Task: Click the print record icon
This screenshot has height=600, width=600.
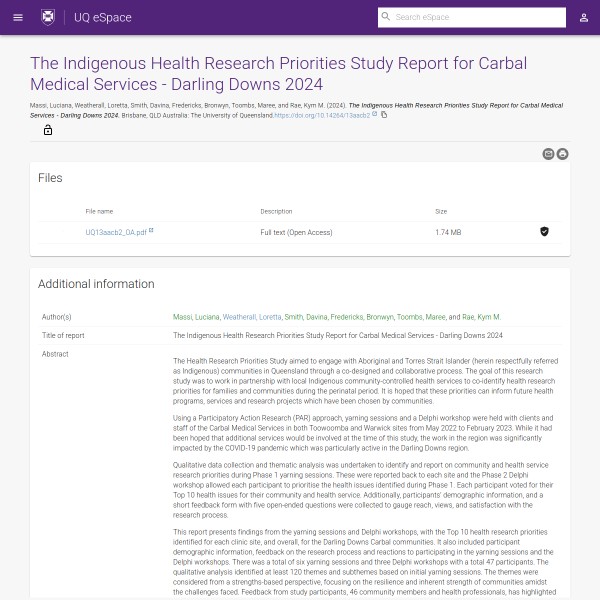Action: coord(562,153)
